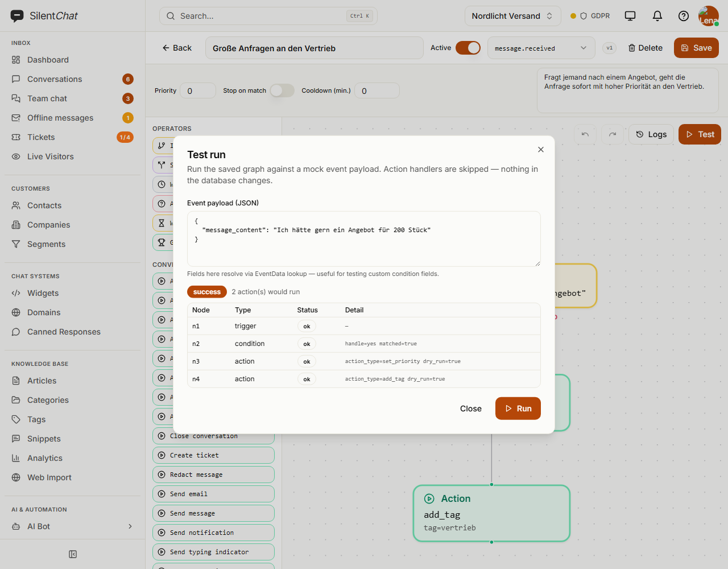
Task: Click Close in Test run dialog
Action: click(471, 409)
